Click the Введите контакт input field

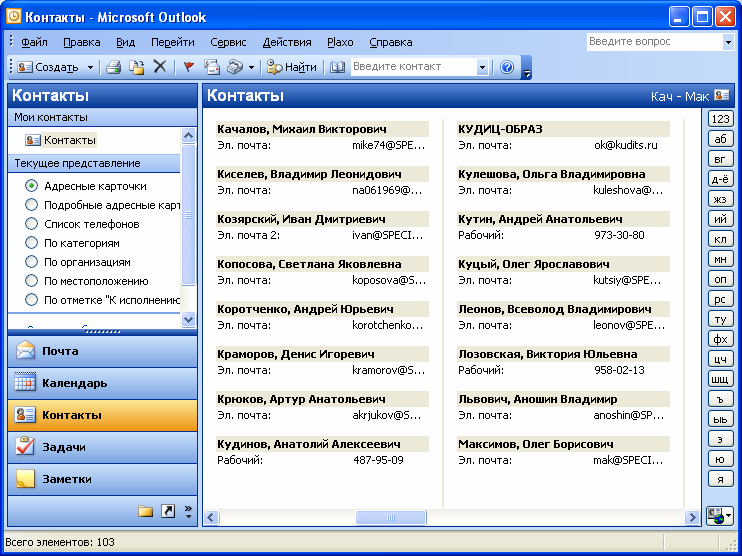point(414,67)
